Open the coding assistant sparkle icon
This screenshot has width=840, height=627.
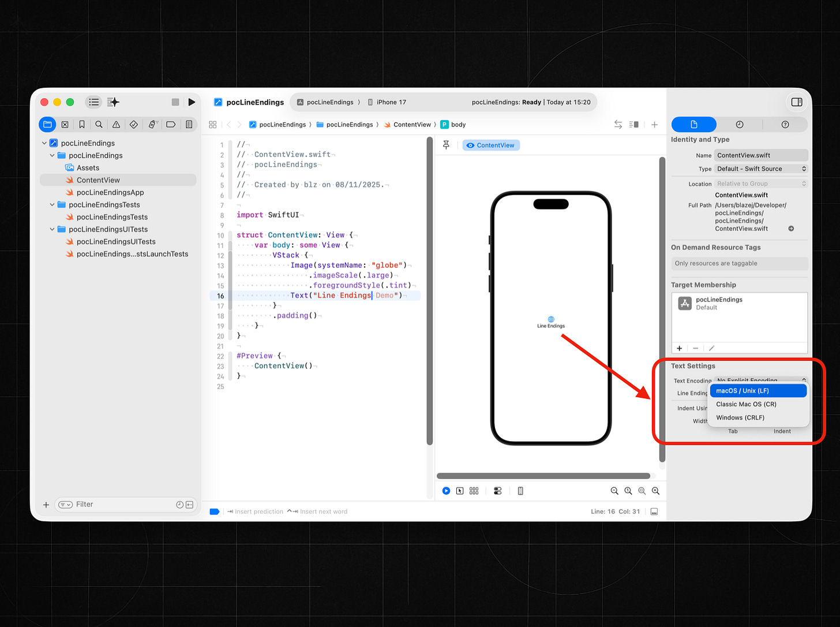click(113, 102)
